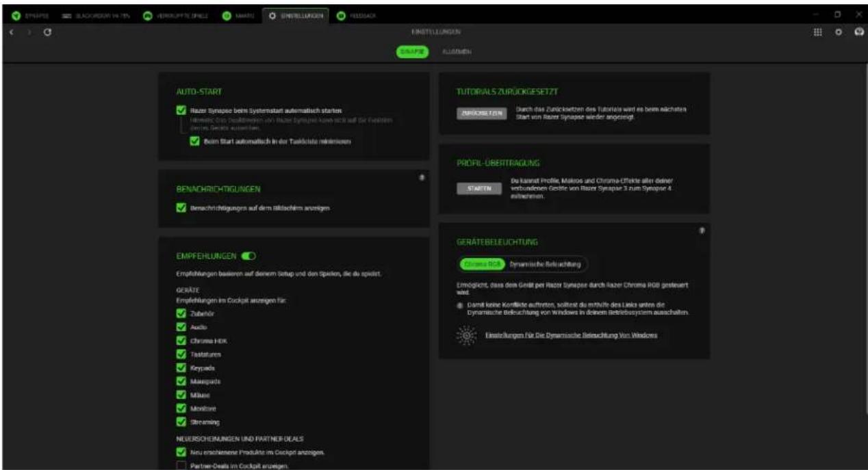Toggle minimize to taskbar on start checkbox
Image resolution: width=868 pixels, height=470 pixels.
pos(195,141)
